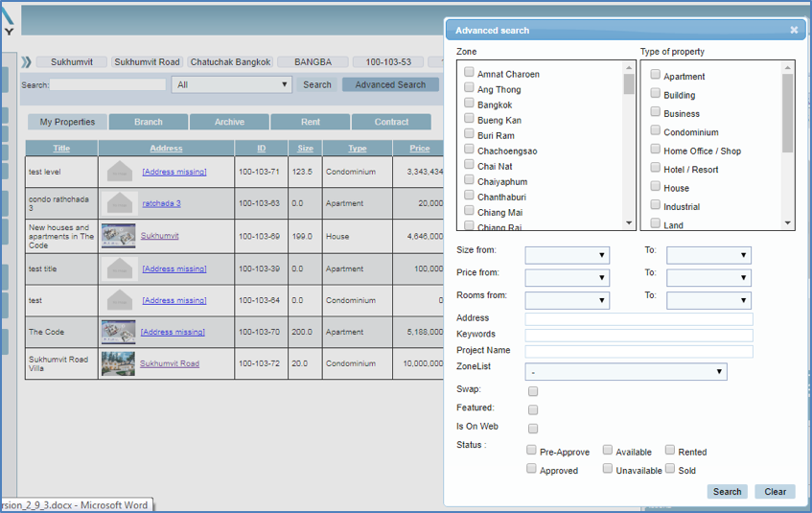The image size is (812, 513).
Task: Expand the Size from dropdown
Action: (567, 255)
